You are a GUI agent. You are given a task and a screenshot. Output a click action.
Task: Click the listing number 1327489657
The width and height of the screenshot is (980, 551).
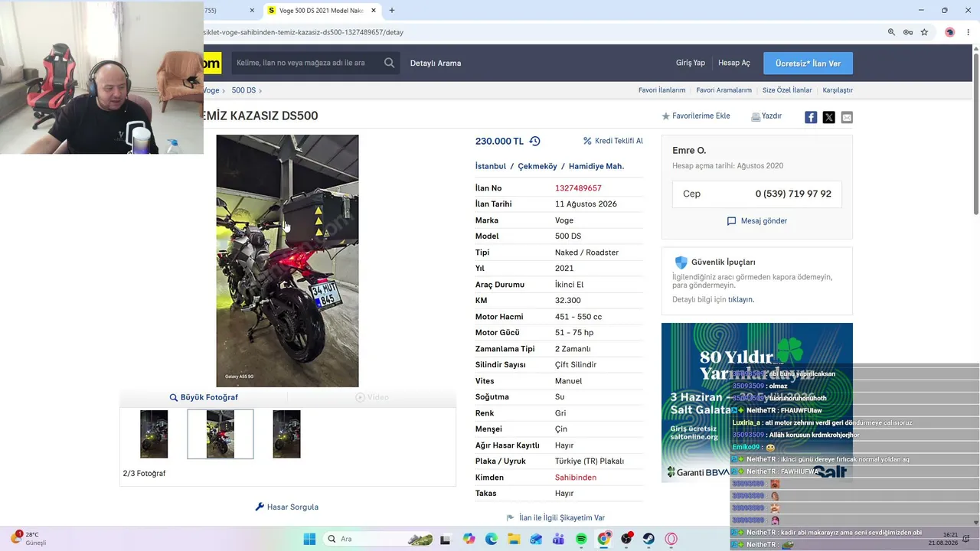tap(578, 188)
